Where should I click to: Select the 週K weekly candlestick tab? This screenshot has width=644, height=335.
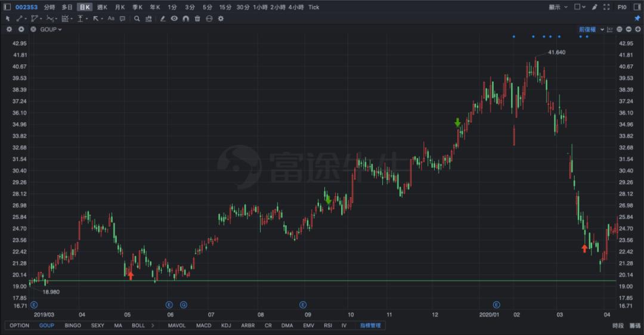[x=102, y=7]
